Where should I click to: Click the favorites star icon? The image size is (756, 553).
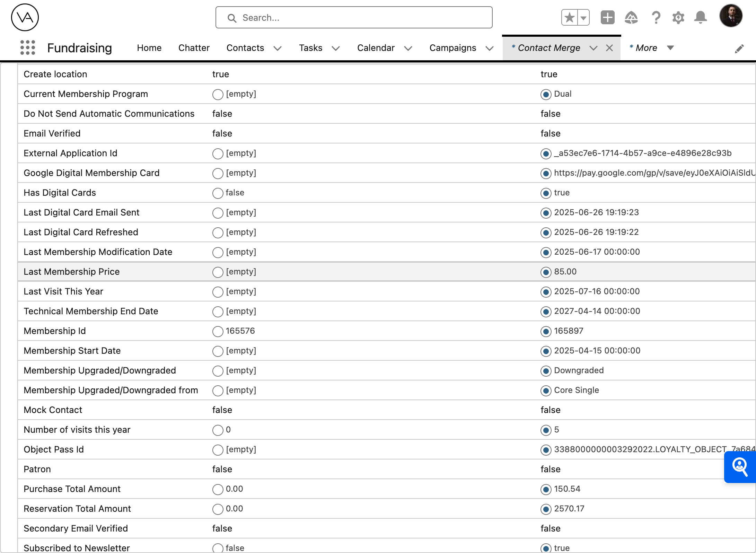pos(569,17)
